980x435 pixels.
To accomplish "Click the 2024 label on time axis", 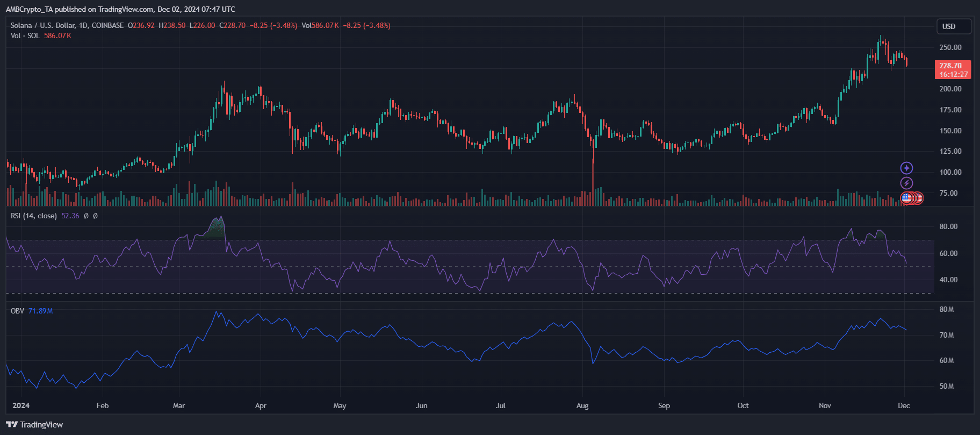I will pyautogui.click(x=21, y=405).
